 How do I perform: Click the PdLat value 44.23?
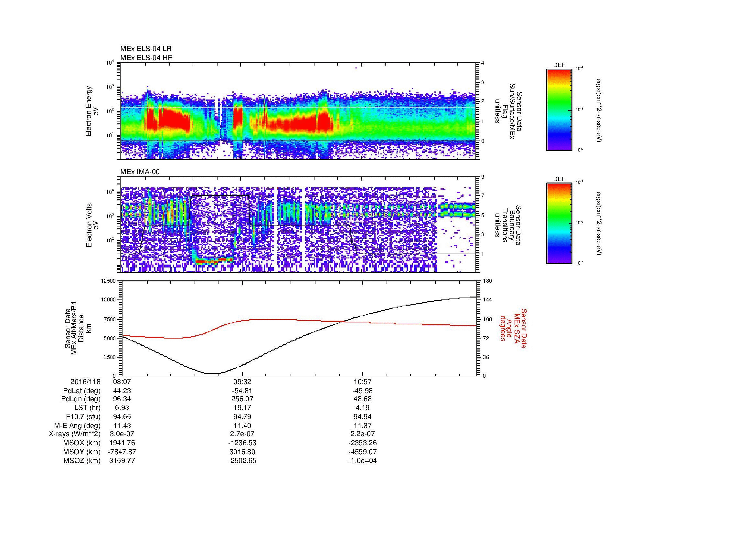(122, 391)
